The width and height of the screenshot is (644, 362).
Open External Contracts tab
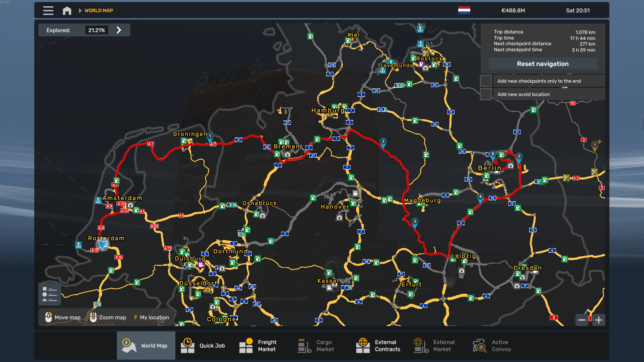378,346
